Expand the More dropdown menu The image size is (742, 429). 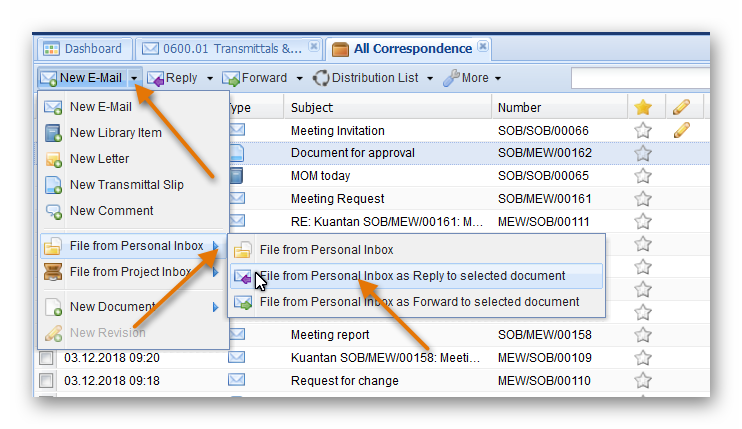coord(497,78)
